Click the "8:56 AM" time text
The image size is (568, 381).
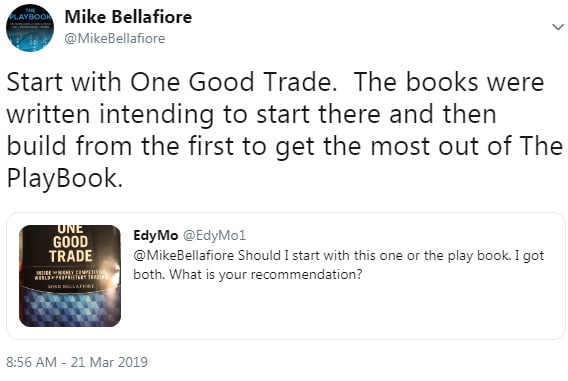pyautogui.click(x=32, y=362)
